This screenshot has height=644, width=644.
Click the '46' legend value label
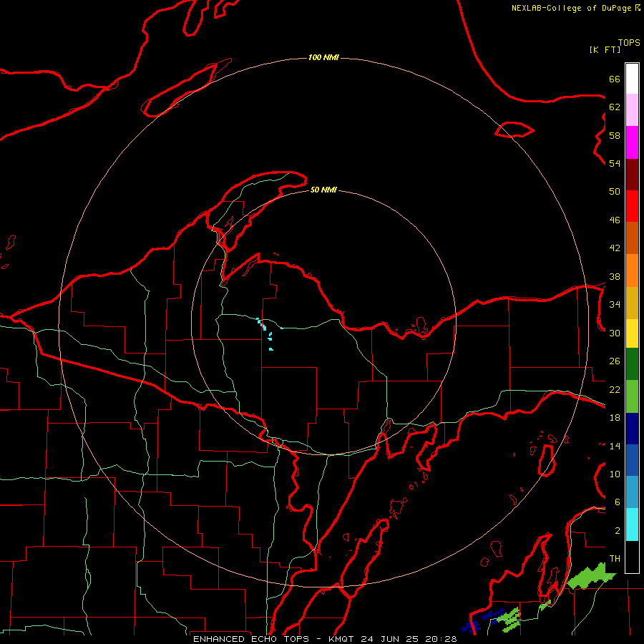point(615,220)
